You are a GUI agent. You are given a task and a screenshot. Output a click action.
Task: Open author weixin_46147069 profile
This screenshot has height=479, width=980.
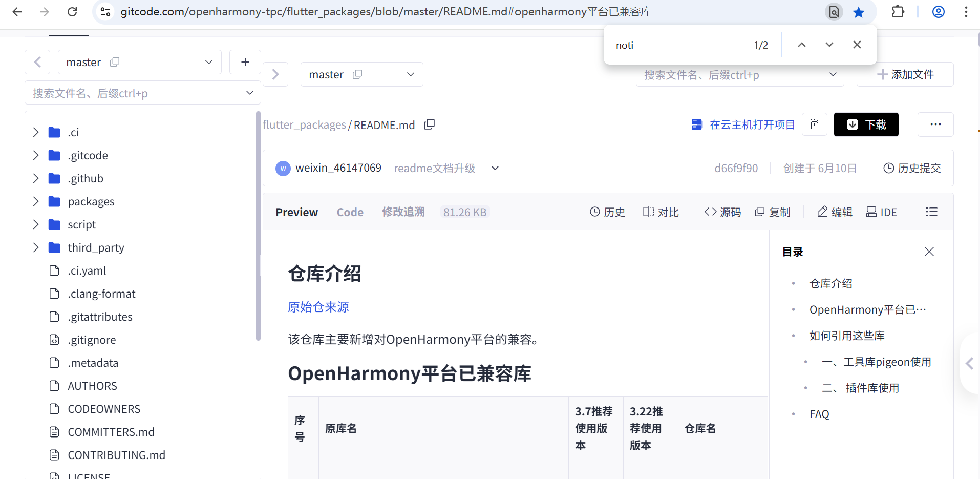coord(338,168)
